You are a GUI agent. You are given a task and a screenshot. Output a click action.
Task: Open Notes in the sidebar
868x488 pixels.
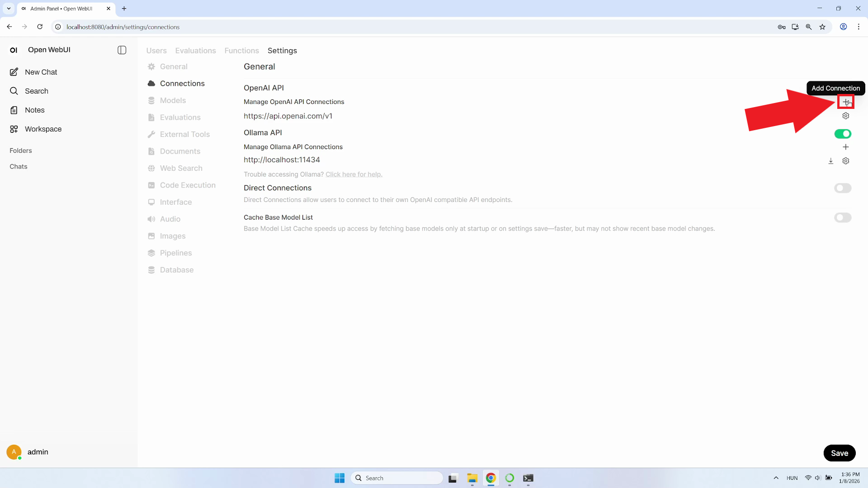pyautogui.click(x=34, y=110)
